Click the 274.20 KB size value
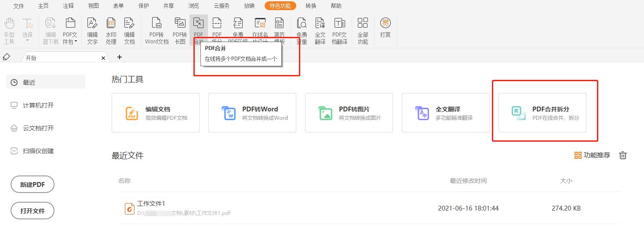This screenshot has height=236, width=644. click(566, 208)
